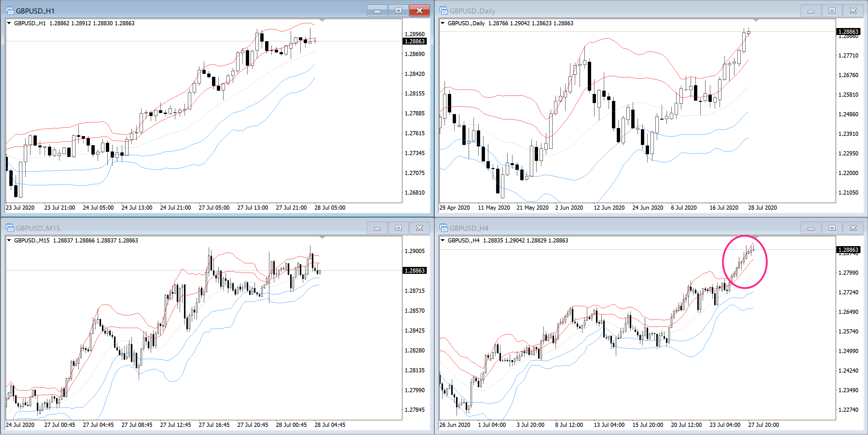Click the GBPUSD H4 window chart icon
This screenshot has height=435, width=868.
(443, 228)
